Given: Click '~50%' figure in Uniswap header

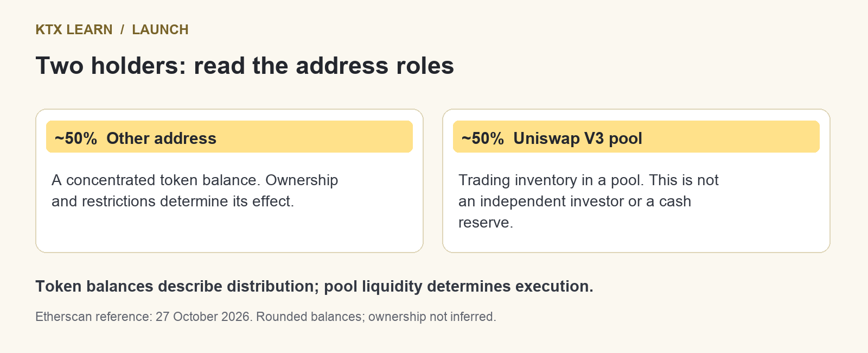Looking at the screenshot, I should click(483, 138).
